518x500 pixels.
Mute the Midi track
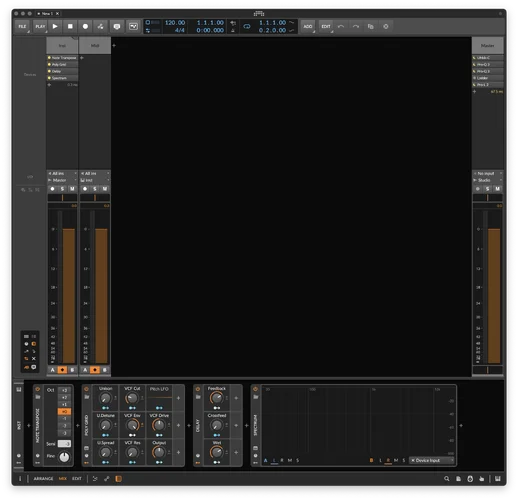[x=105, y=189]
